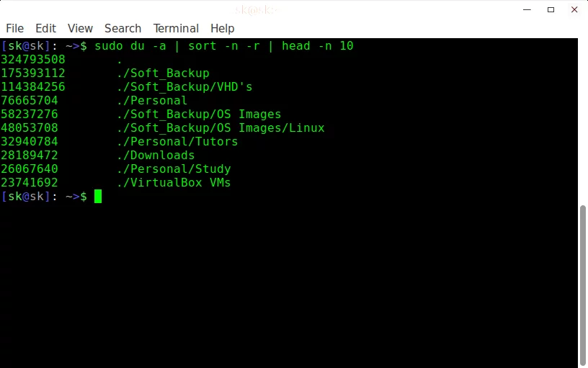This screenshot has width=588, height=368.
Task: Click the ./Downloads path text
Action: click(156, 155)
